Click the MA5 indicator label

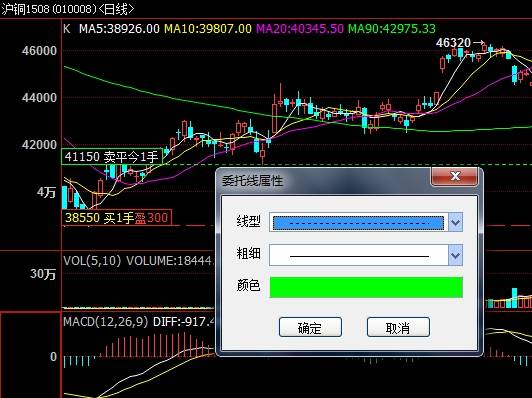119,29
